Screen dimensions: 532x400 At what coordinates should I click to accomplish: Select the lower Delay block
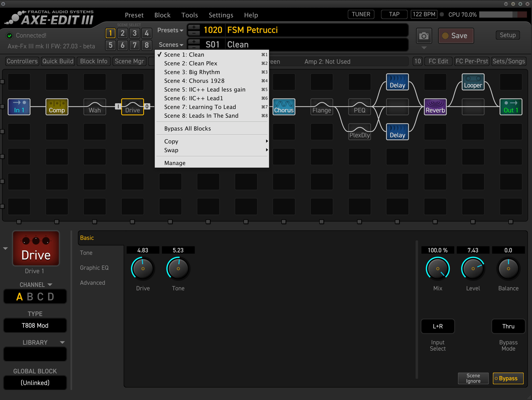tap(398, 132)
